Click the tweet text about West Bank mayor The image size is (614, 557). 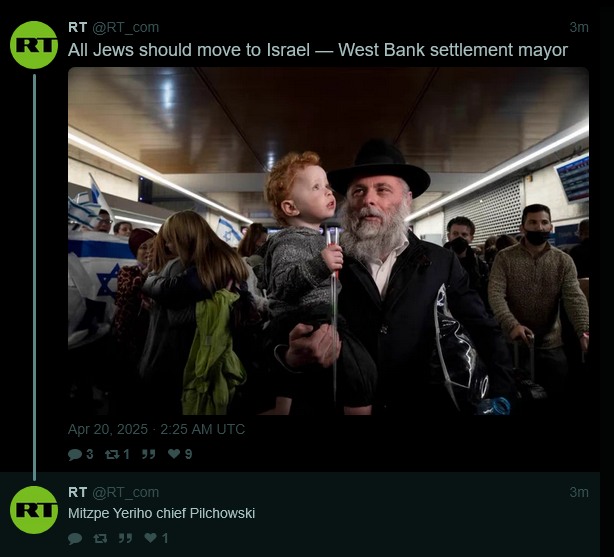click(x=318, y=50)
